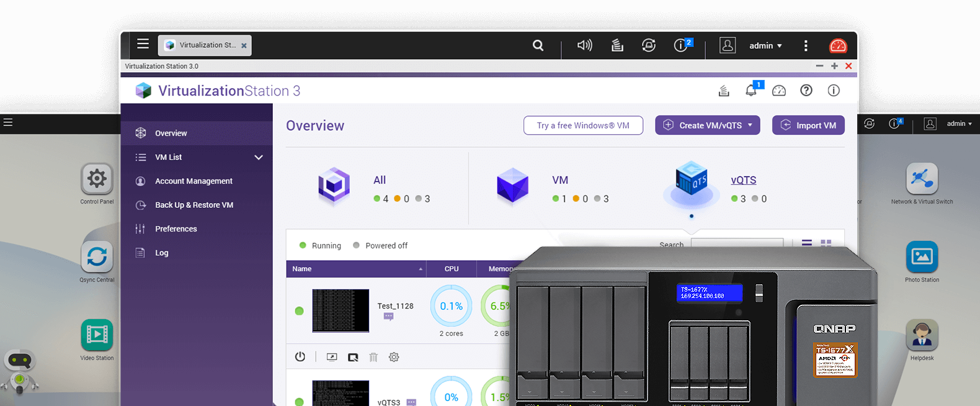Open VM List in the sidebar

tap(197, 157)
